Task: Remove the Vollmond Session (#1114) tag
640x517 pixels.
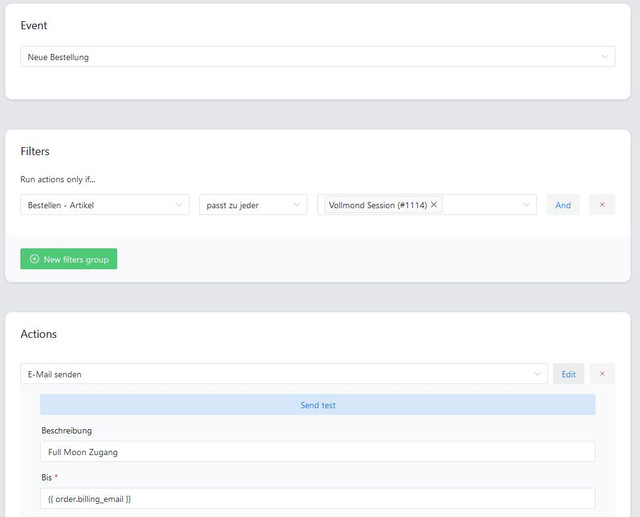Action: click(434, 204)
